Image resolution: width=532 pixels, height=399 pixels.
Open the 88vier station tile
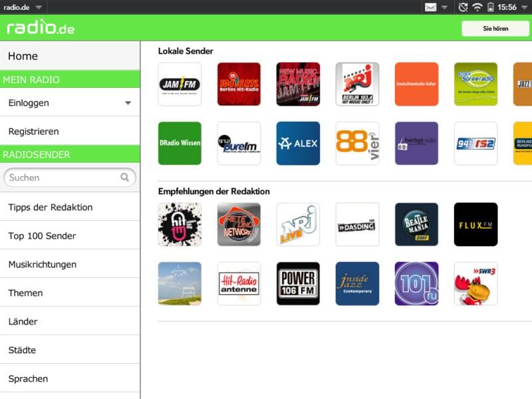coord(357,143)
